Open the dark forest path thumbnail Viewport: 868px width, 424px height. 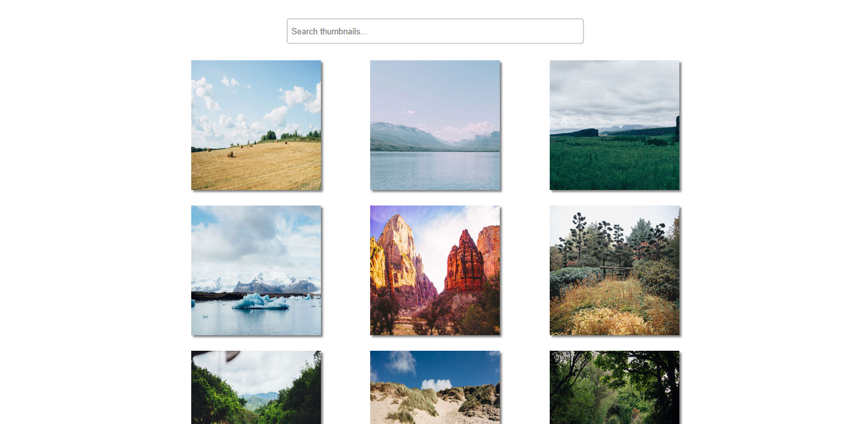point(615,387)
